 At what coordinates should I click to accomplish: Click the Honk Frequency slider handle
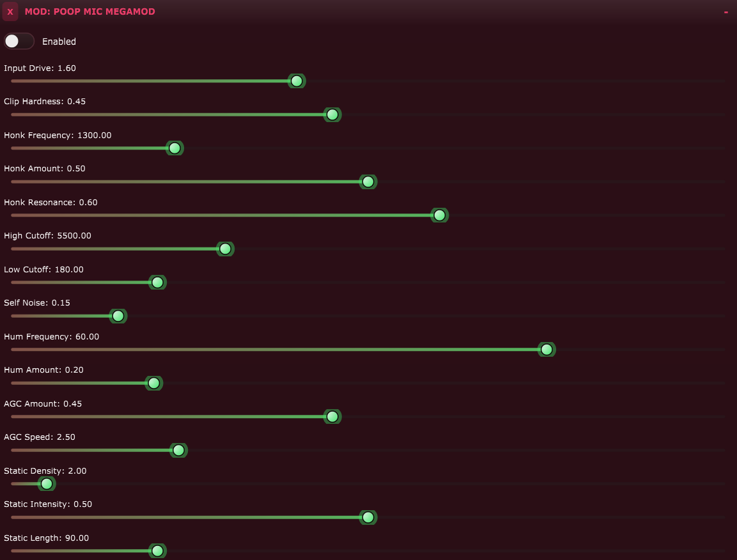175,148
